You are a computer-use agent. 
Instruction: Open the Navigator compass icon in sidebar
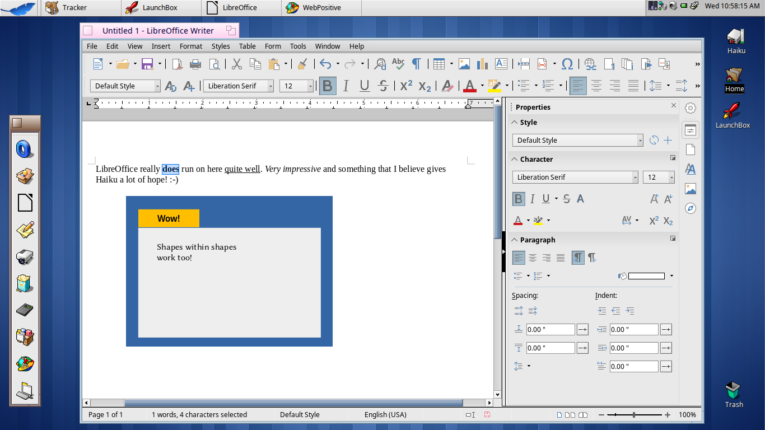(690, 208)
